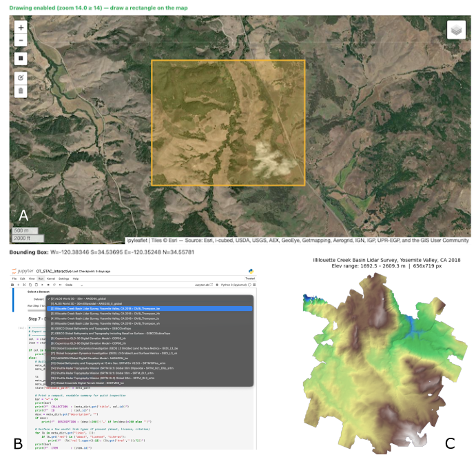Select SRTM15Plus_srtm bathymetry option

tap(149, 363)
